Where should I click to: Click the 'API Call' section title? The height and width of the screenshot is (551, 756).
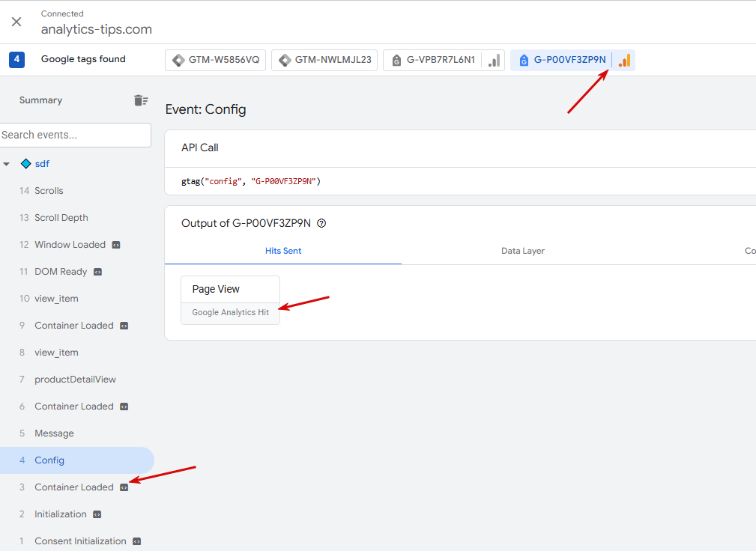[199, 148]
